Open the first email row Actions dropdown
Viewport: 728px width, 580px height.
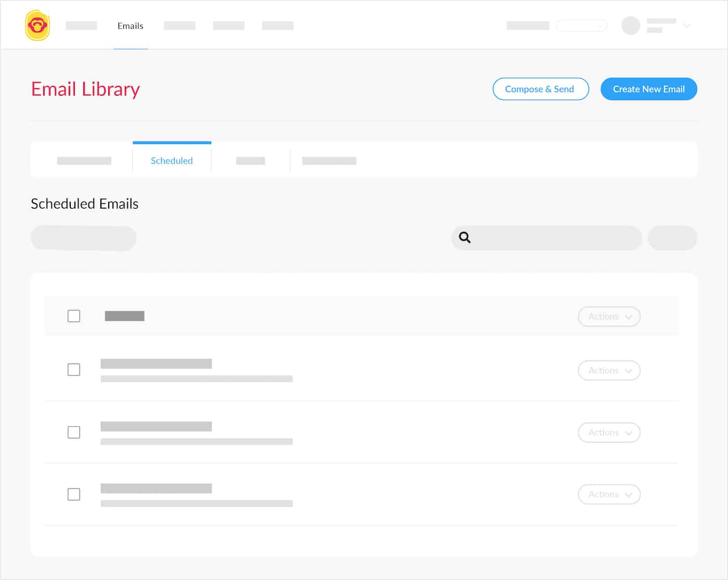click(609, 370)
